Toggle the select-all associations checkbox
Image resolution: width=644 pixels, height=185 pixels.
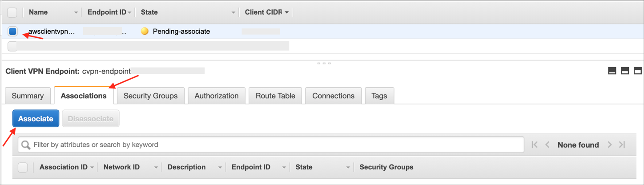point(23,167)
